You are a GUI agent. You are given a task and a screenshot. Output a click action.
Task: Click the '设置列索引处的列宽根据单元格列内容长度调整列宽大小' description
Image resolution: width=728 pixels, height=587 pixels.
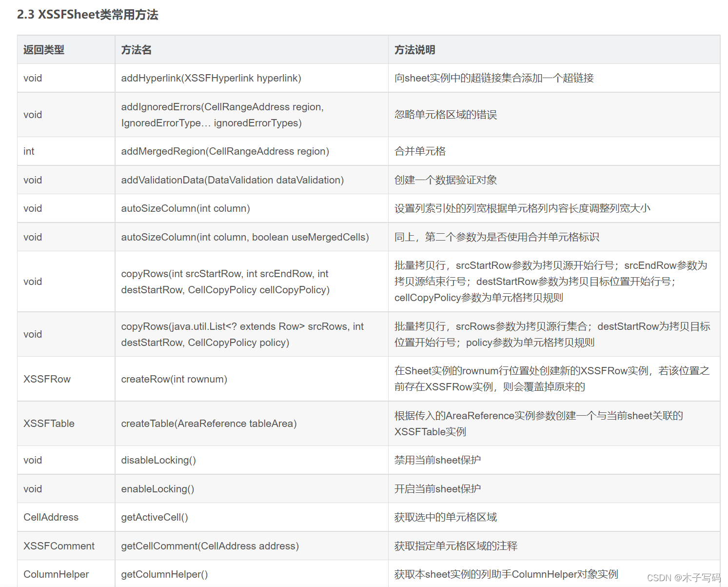[x=522, y=208]
